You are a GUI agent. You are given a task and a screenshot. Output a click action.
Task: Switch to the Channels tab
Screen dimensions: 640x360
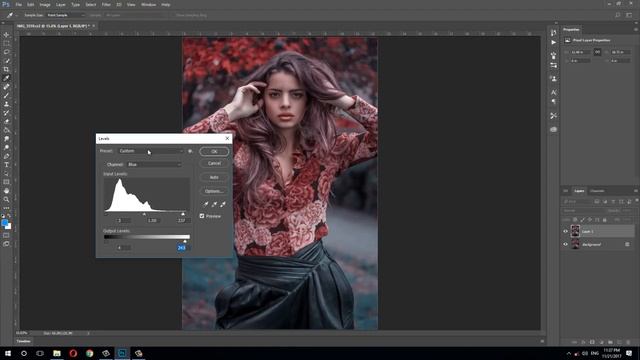tap(597, 191)
